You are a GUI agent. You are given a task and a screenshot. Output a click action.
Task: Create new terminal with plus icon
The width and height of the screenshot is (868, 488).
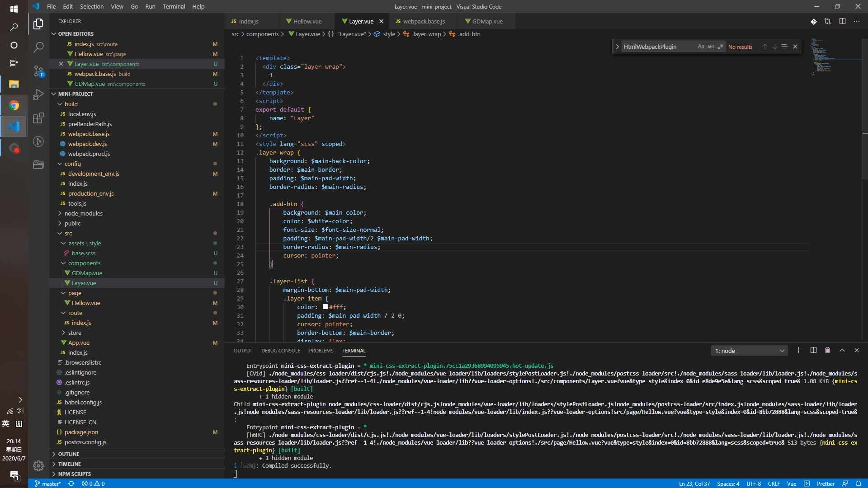point(798,350)
